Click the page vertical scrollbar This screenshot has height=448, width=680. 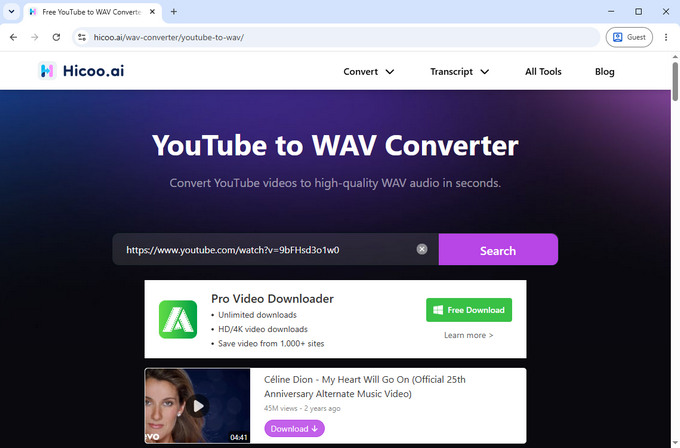675,82
